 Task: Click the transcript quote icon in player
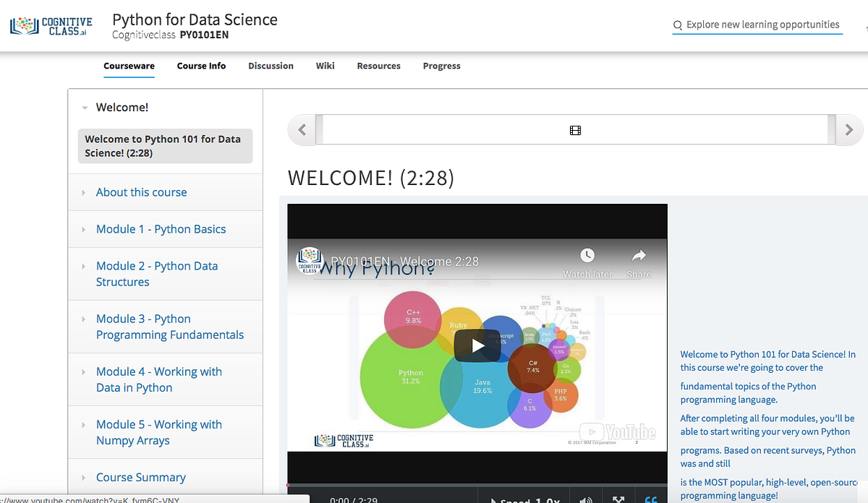tap(651, 499)
